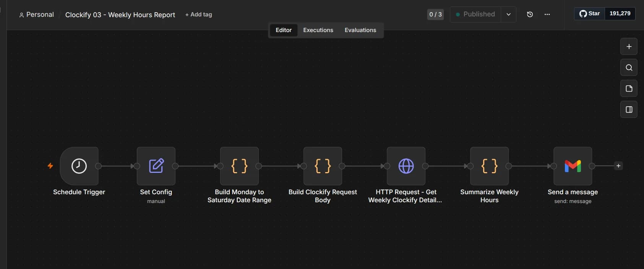Click the Published status button

point(475,14)
